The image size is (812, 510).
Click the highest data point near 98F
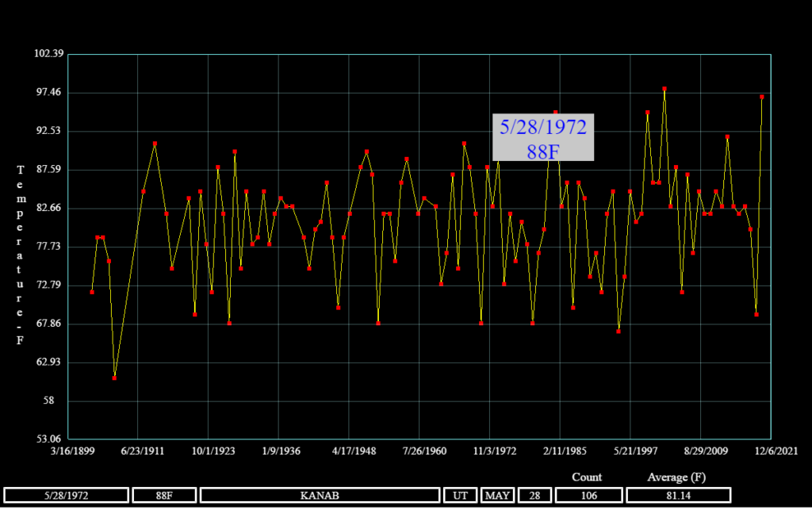point(665,89)
